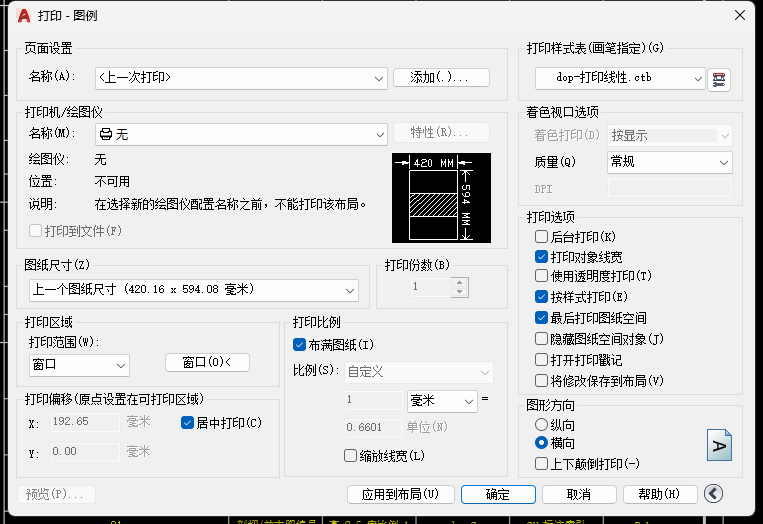Open 帮助(H) help button
Screen dimensions: 763x524
tap(660, 494)
